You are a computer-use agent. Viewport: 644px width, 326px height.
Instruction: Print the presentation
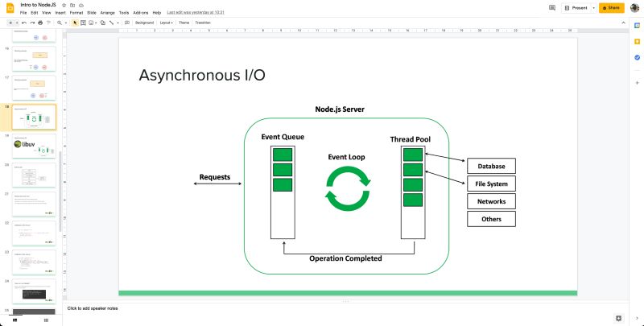click(40, 23)
